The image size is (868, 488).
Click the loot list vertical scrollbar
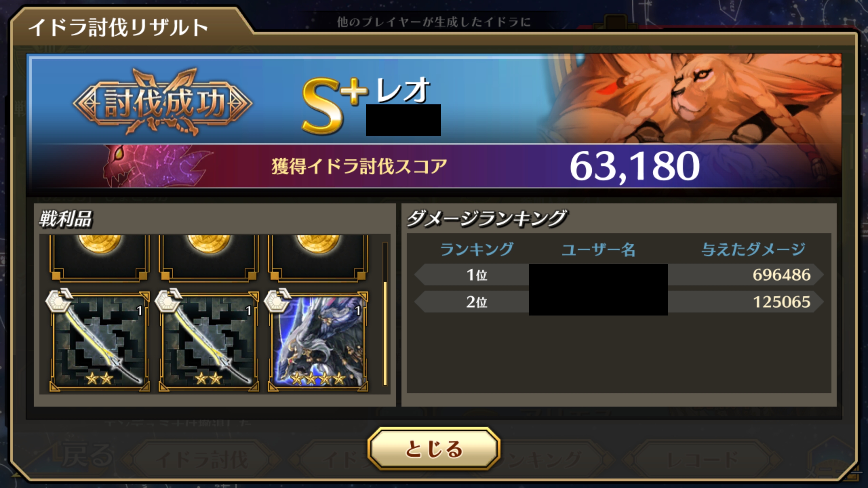coord(385,314)
